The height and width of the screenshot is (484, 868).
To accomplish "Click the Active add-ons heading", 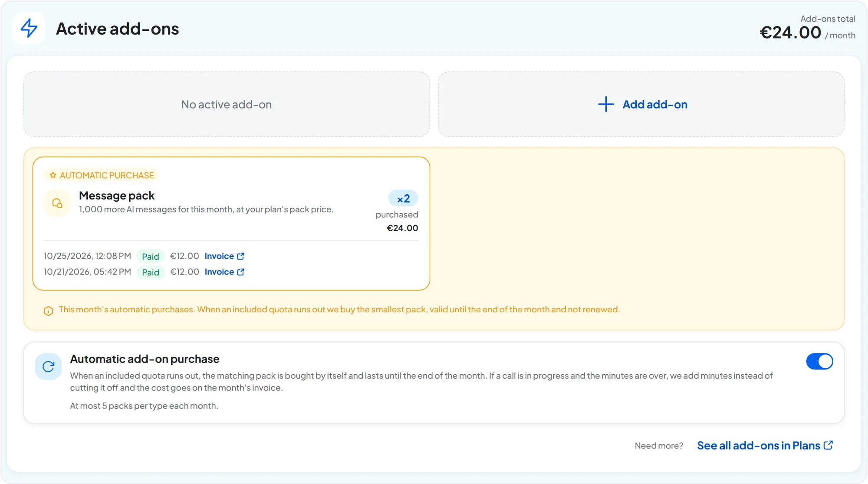I will (x=117, y=29).
